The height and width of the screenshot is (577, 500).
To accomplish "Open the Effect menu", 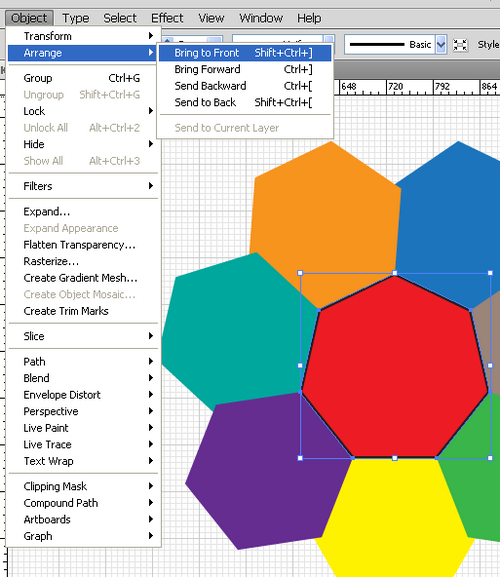I will tap(167, 18).
